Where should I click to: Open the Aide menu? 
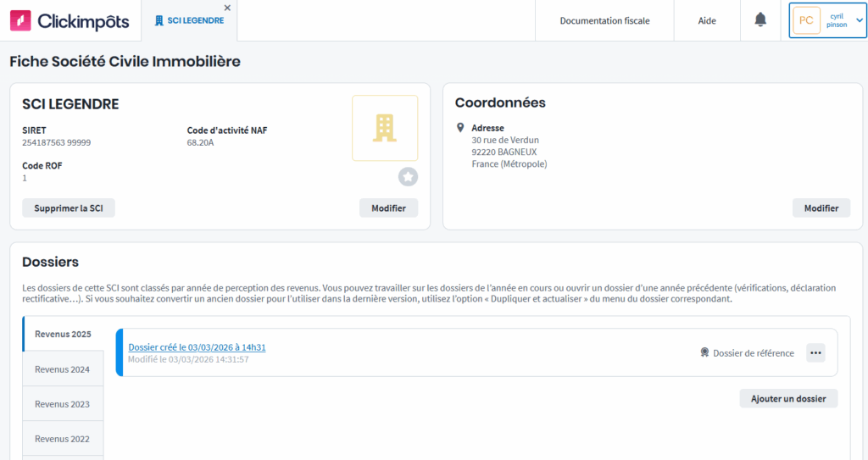tap(707, 20)
